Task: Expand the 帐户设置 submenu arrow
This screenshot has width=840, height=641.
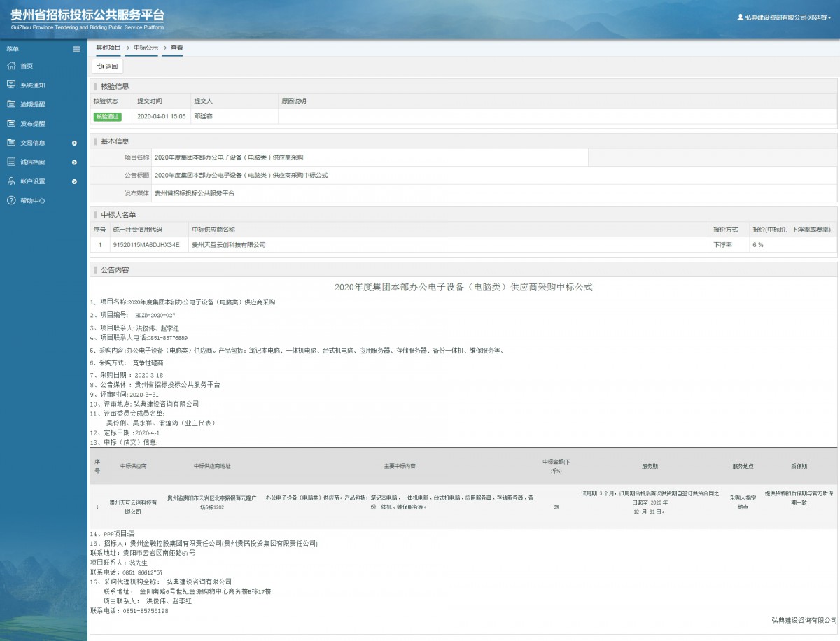Action: [74, 181]
